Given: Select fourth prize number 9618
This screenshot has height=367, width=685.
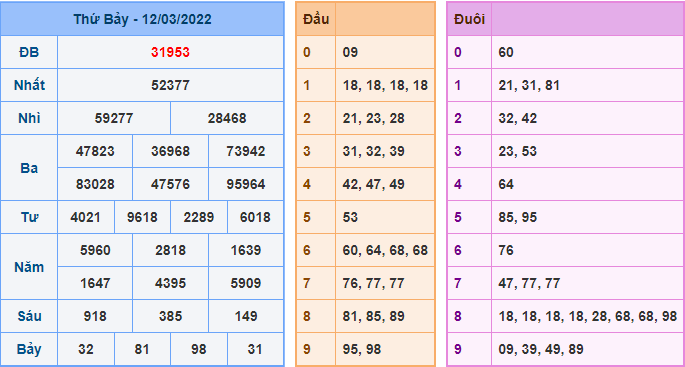Looking at the screenshot, I should [142, 217].
